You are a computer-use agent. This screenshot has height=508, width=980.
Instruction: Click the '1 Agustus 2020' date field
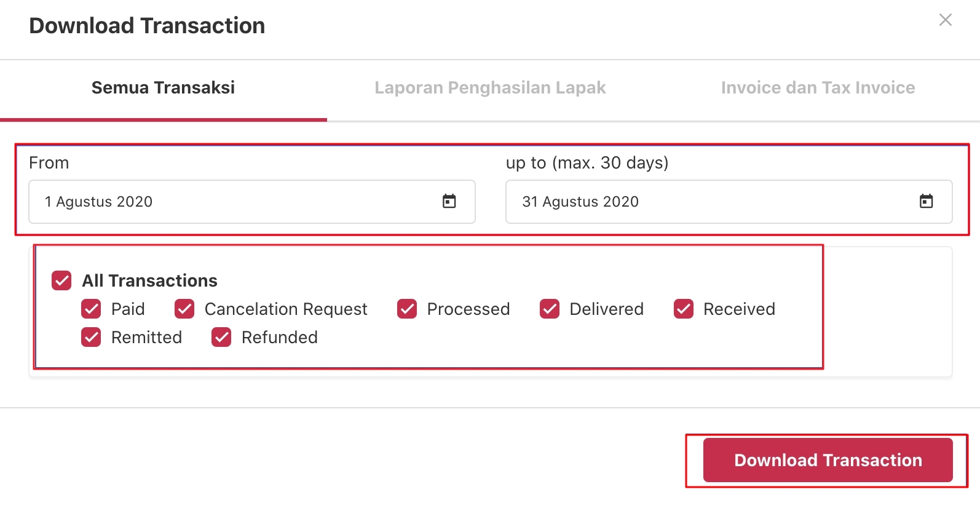(234, 202)
